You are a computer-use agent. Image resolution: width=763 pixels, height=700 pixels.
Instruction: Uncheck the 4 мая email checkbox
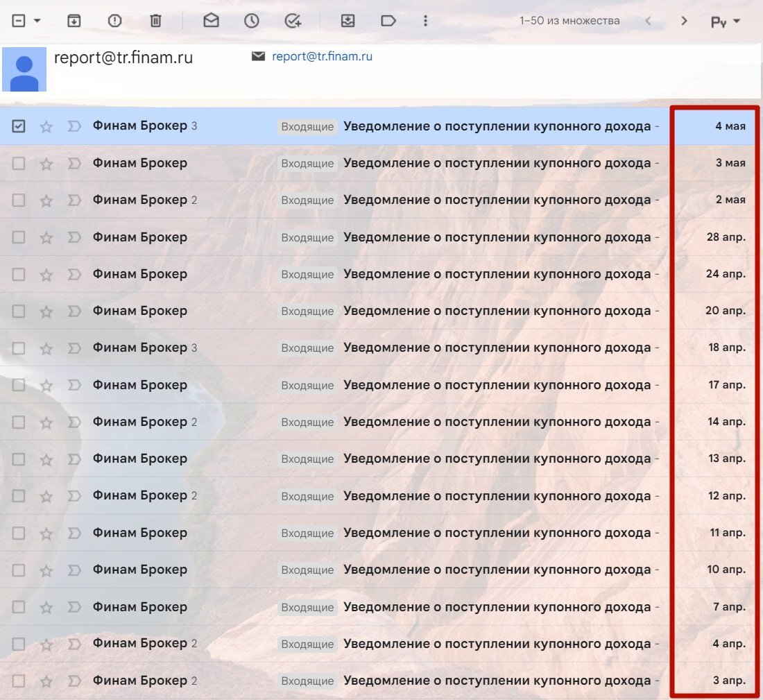pyautogui.click(x=19, y=126)
